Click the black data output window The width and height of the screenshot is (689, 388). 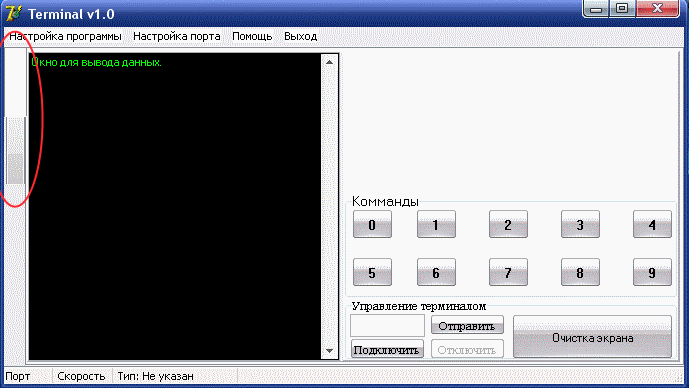pos(175,207)
